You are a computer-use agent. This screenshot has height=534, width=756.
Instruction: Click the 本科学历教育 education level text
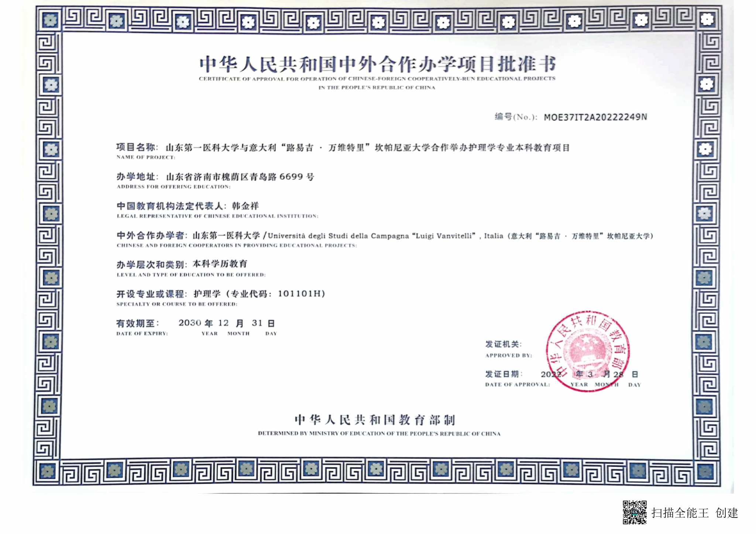coord(220,264)
